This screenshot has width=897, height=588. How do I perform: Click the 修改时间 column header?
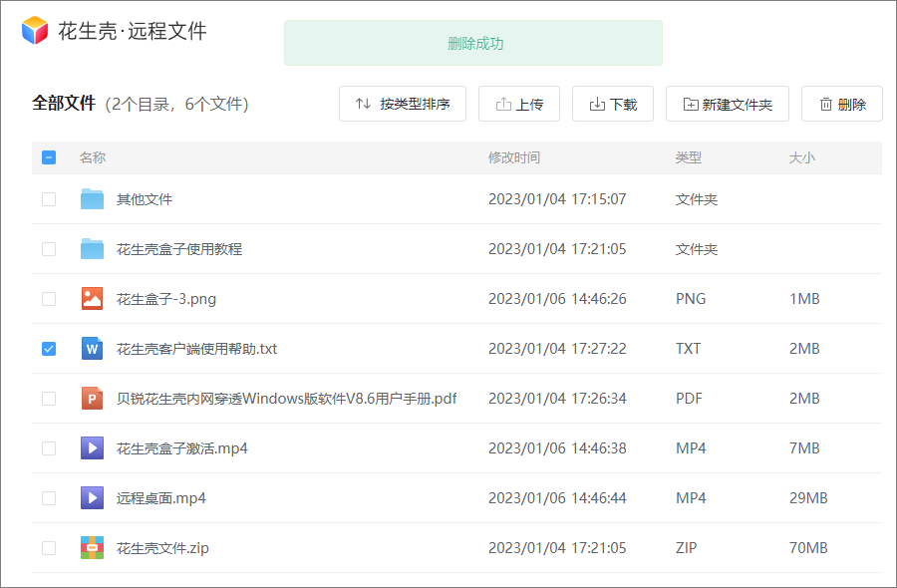tap(514, 157)
